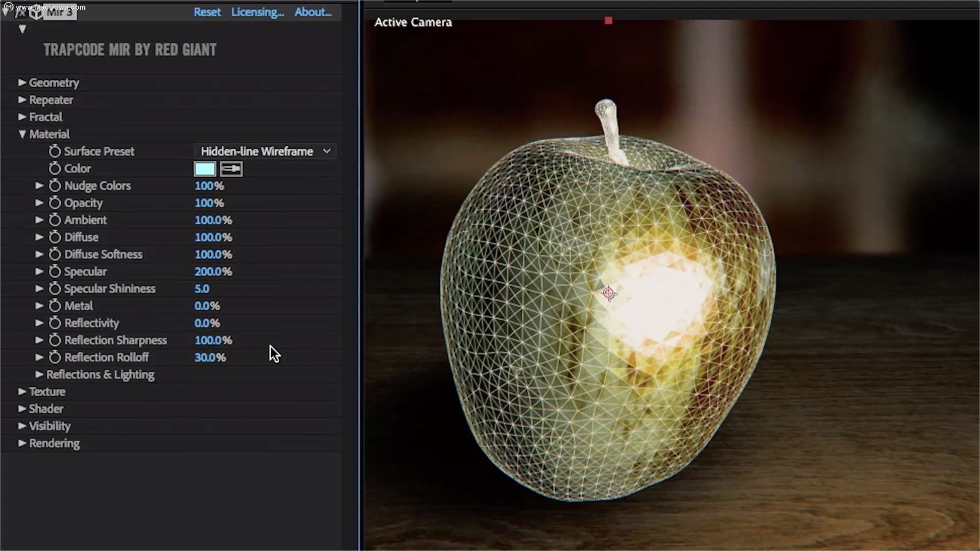Click the Reset link

click(207, 12)
